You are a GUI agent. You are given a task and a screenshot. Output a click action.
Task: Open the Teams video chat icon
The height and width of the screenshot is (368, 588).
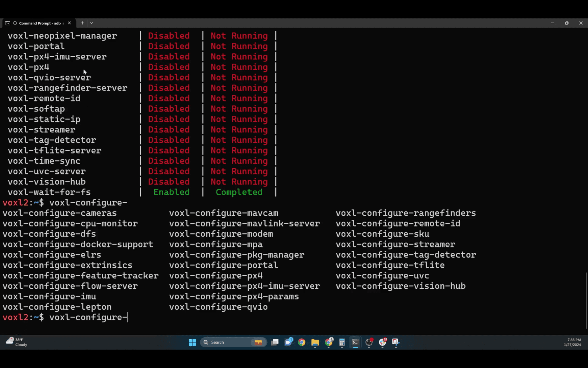tap(288, 342)
